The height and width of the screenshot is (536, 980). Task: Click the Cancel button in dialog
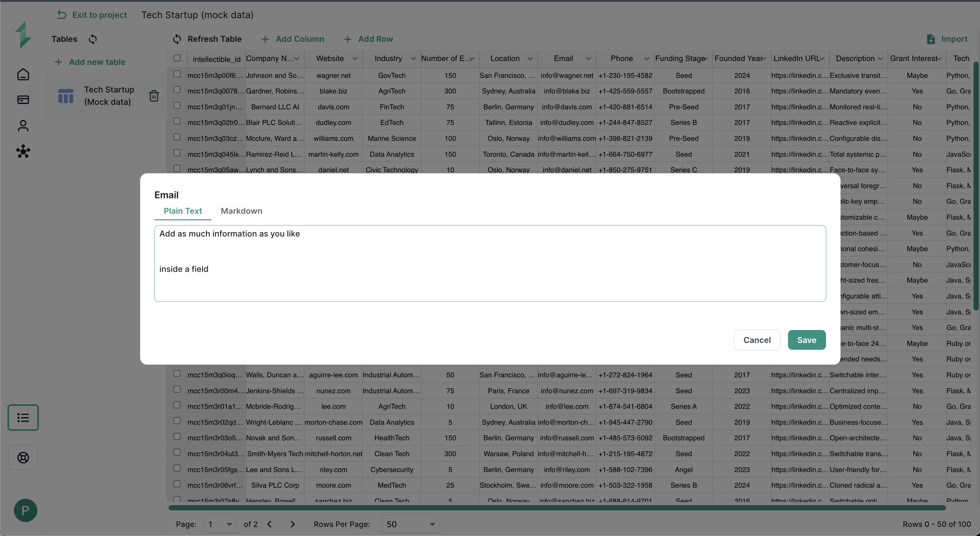click(x=757, y=340)
